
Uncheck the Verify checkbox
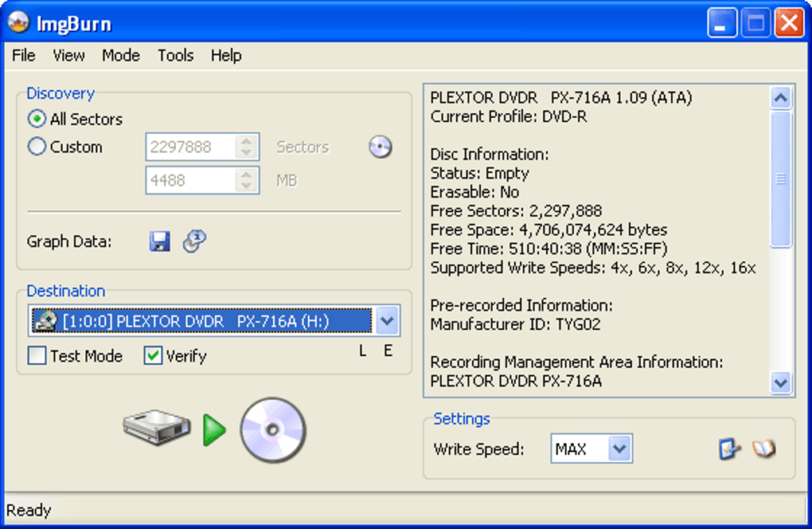click(153, 356)
